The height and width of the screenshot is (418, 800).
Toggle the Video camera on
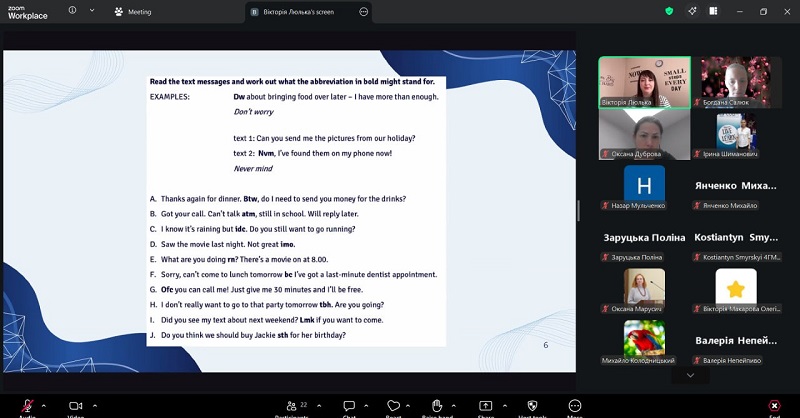[75, 405]
